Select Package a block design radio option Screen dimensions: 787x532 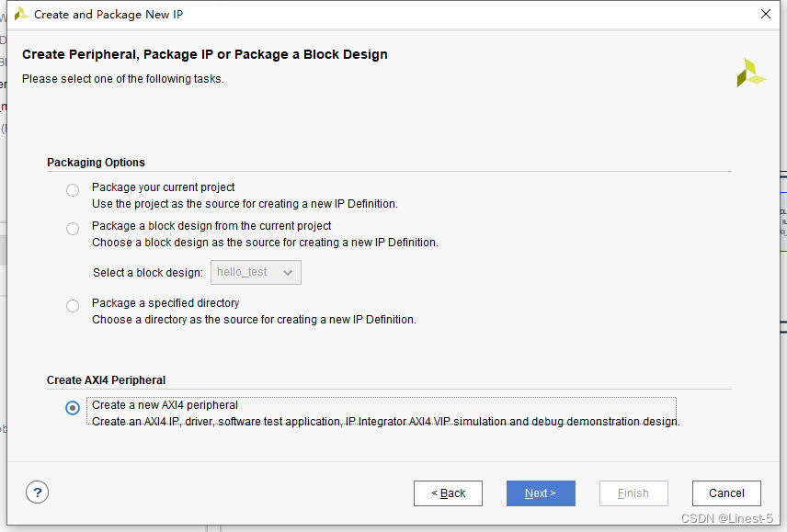[x=73, y=229]
